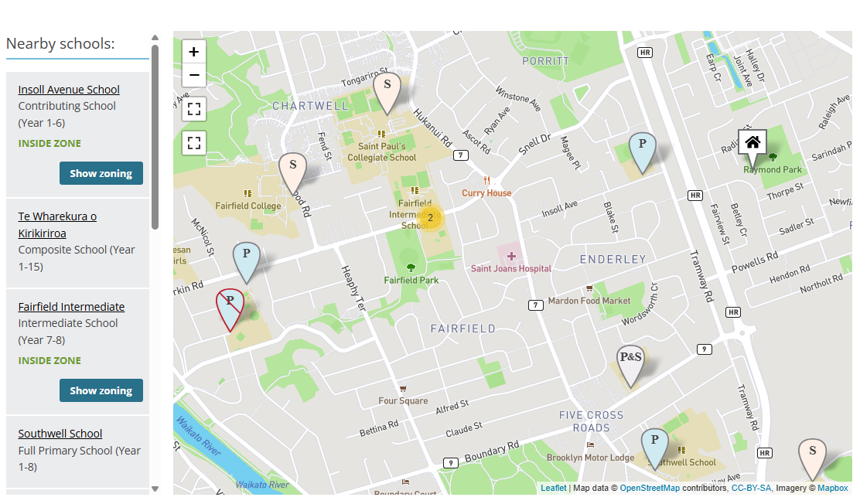This screenshot has height=504, width=860.
Task: Zoom in on the map
Action: (193, 52)
